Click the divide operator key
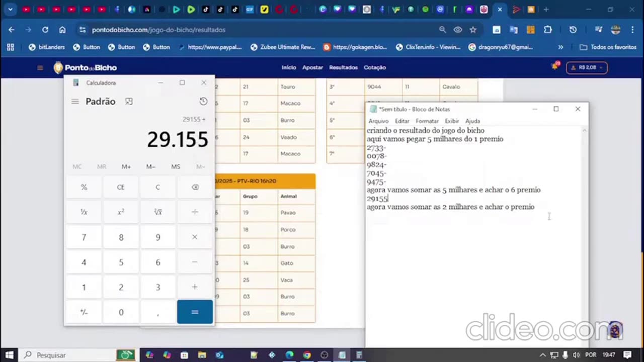Viewport: 644px width, 362px height. pos(195,212)
